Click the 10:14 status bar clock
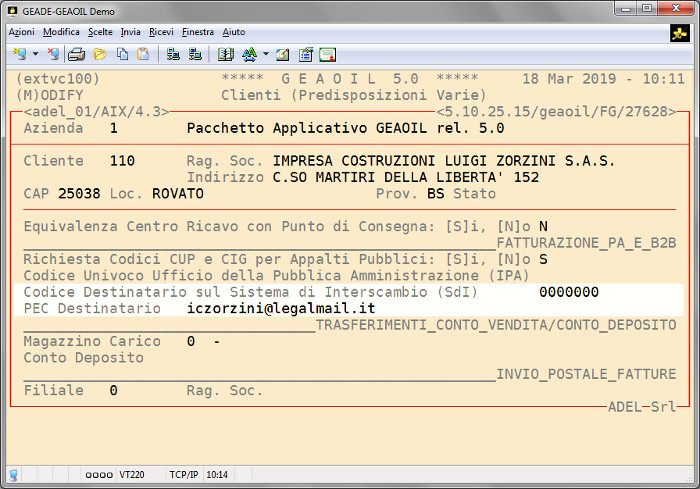The width and height of the screenshot is (700, 489). tap(217, 475)
